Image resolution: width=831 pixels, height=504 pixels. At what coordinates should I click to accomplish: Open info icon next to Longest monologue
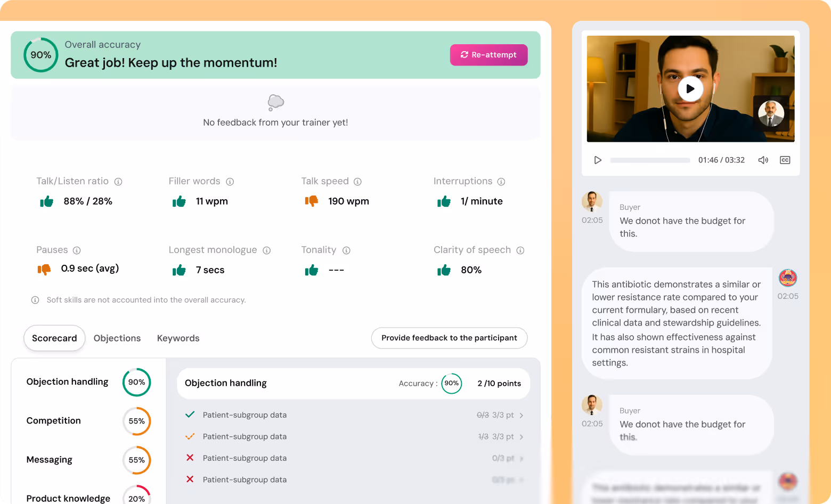click(267, 250)
